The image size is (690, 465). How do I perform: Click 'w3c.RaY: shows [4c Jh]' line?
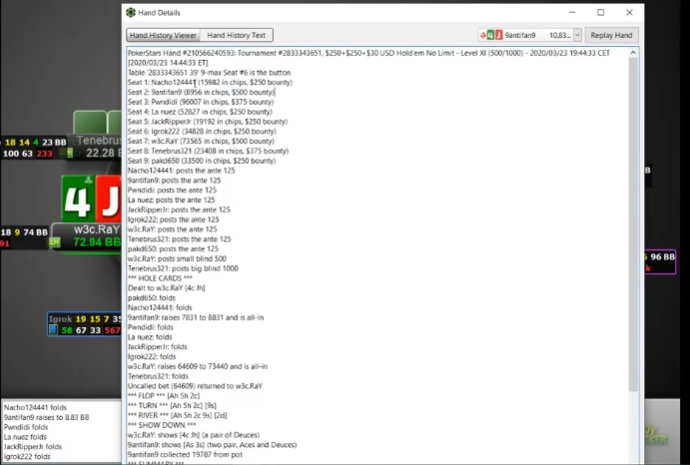[x=194, y=435]
